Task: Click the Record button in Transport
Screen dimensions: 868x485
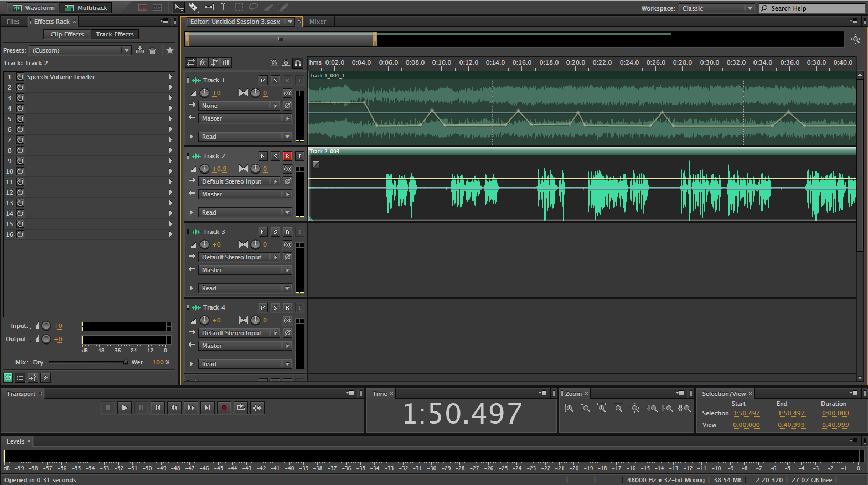Action: [x=224, y=408]
